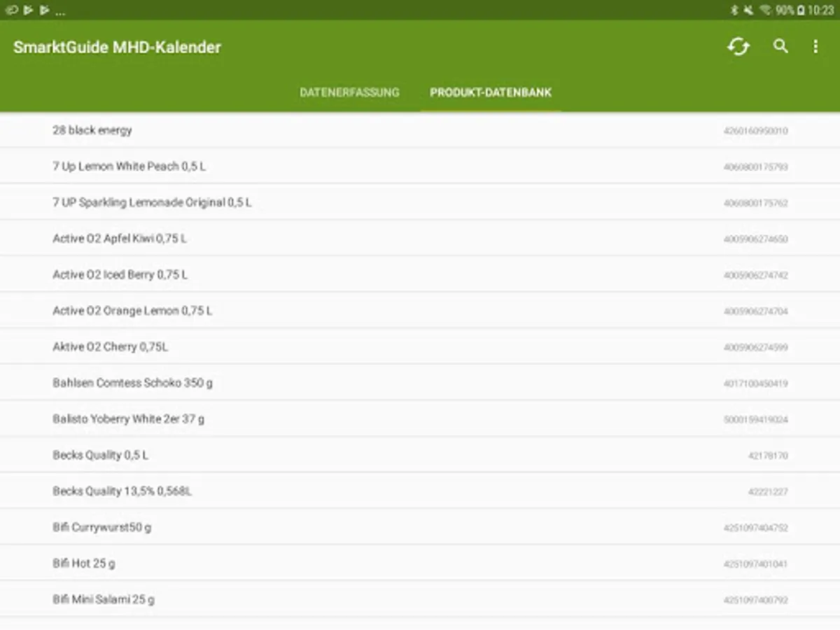Viewport: 840px width, 630px height.
Task: Select Active O2 Iced Berry 0,75 L
Action: [420, 274]
